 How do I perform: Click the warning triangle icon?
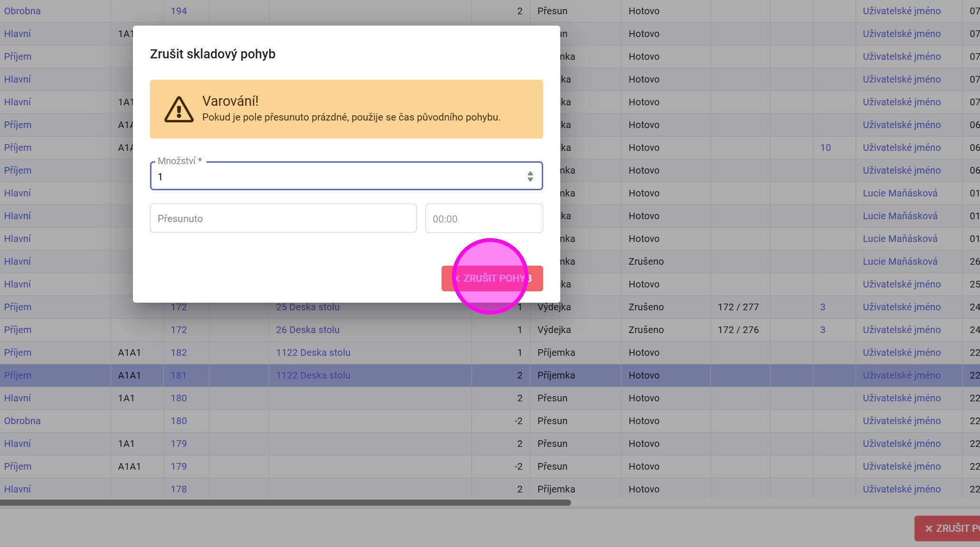click(x=179, y=110)
